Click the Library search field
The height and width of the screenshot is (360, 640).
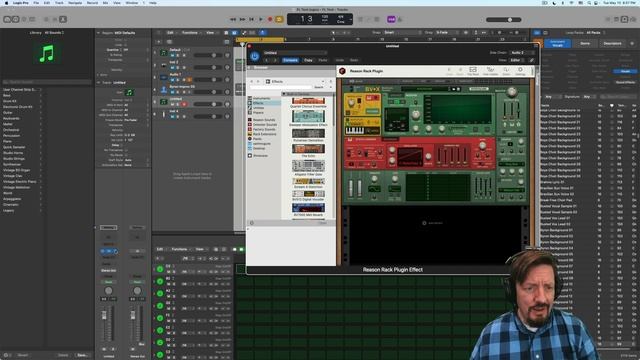47,82
